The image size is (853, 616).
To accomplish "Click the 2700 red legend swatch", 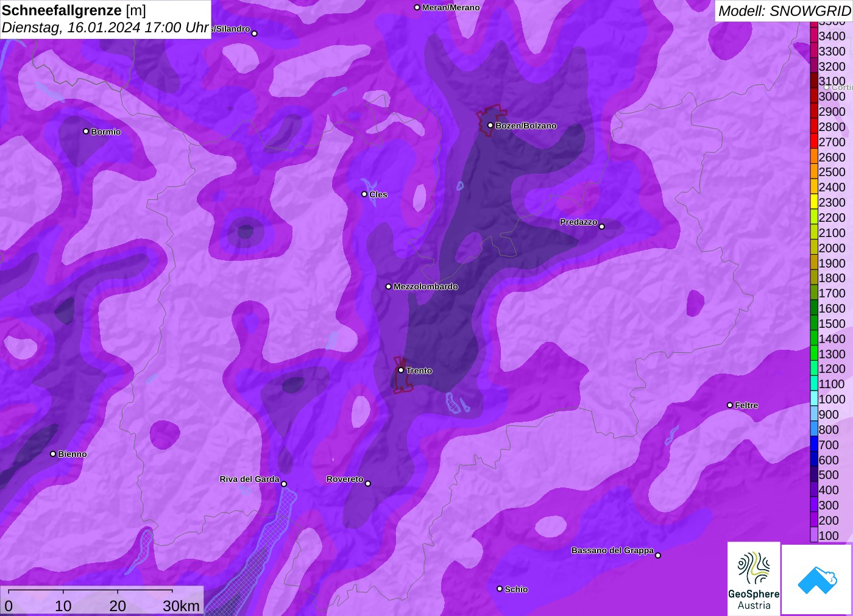I will click(x=814, y=142).
